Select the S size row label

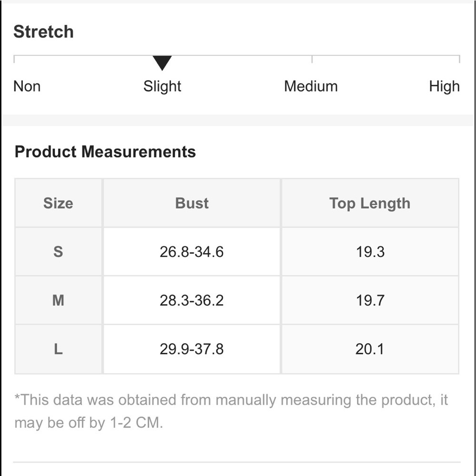click(58, 252)
